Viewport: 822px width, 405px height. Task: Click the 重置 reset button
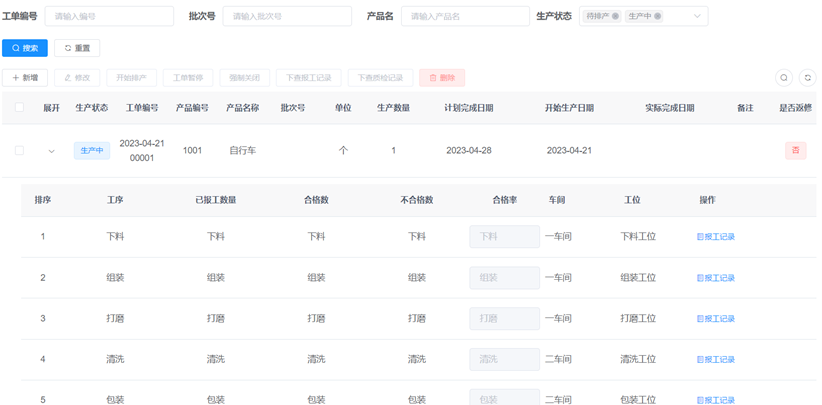click(x=77, y=48)
